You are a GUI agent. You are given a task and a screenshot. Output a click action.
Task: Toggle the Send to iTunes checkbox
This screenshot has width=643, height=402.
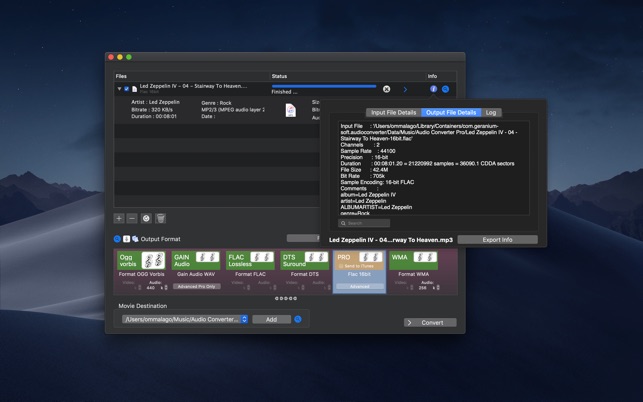(x=341, y=266)
